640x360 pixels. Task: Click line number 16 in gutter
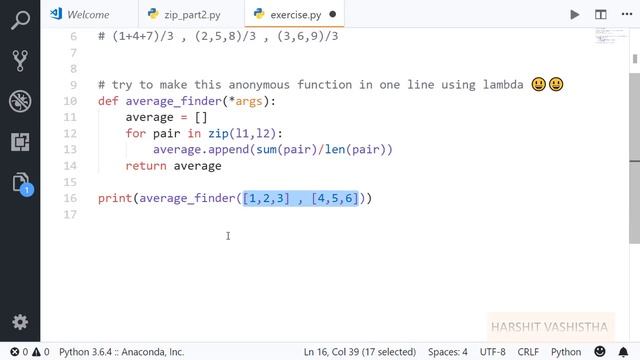pyautogui.click(x=70, y=198)
